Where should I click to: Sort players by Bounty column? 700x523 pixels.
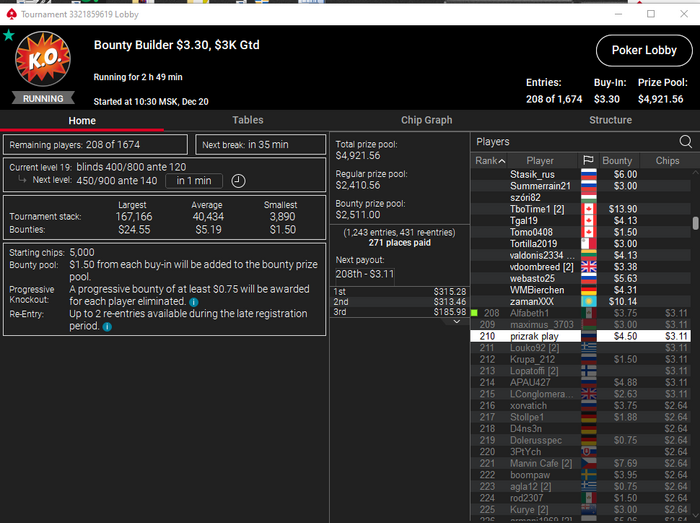tap(617, 161)
